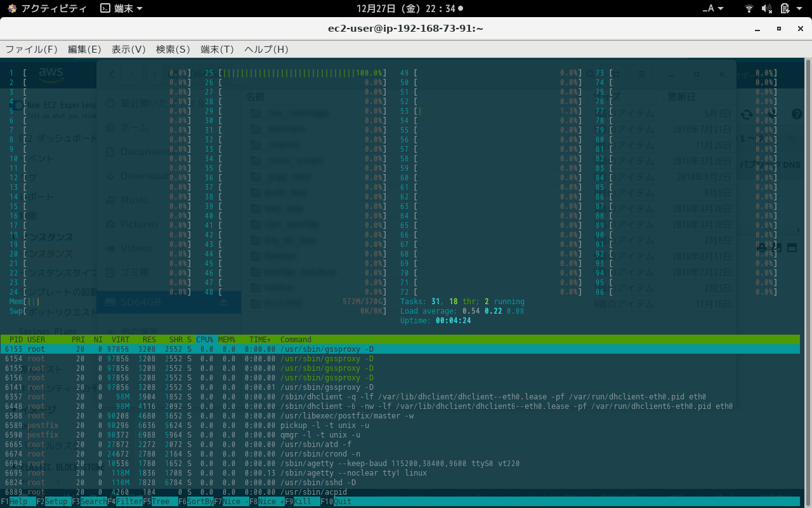Click the Mem usage meter
This screenshot has width=812, height=508.
click(197, 302)
